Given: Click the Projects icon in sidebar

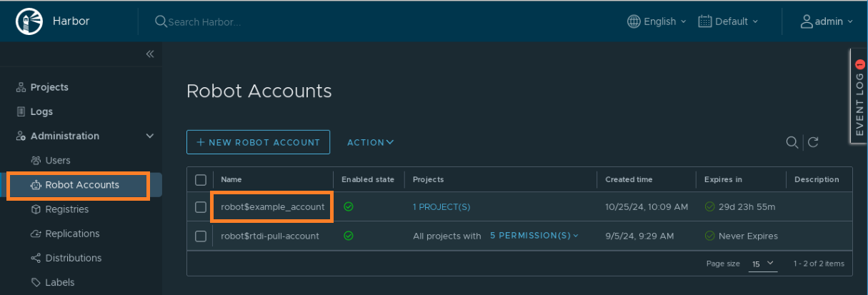Looking at the screenshot, I should point(21,87).
